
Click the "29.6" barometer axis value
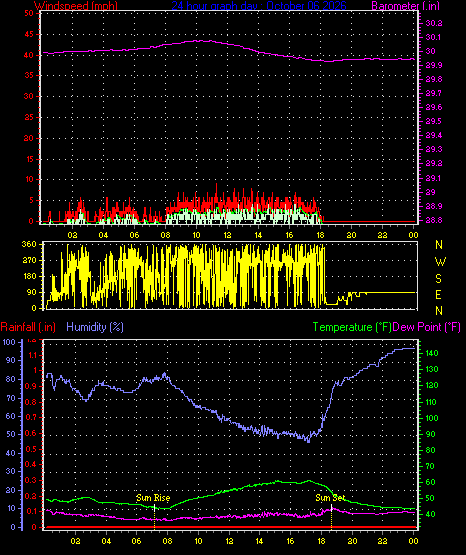[434, 108]
